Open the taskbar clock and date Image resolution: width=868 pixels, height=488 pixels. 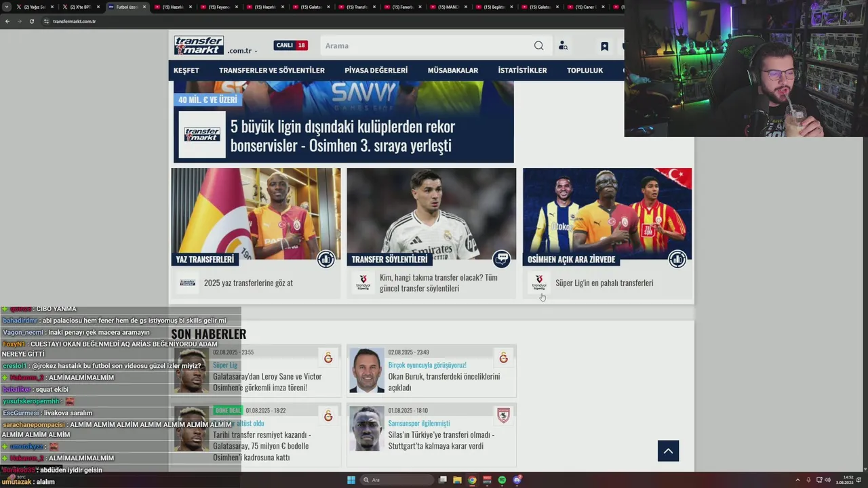pyautogui.click(x=844, y=480)
